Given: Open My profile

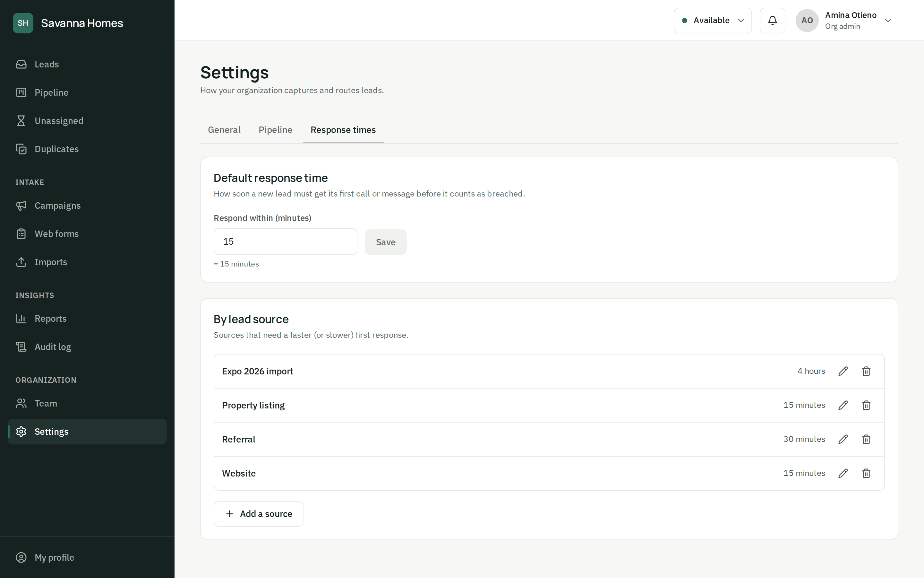Looking at the screenshot, I should pyautogui.click(x=87, y=557).
